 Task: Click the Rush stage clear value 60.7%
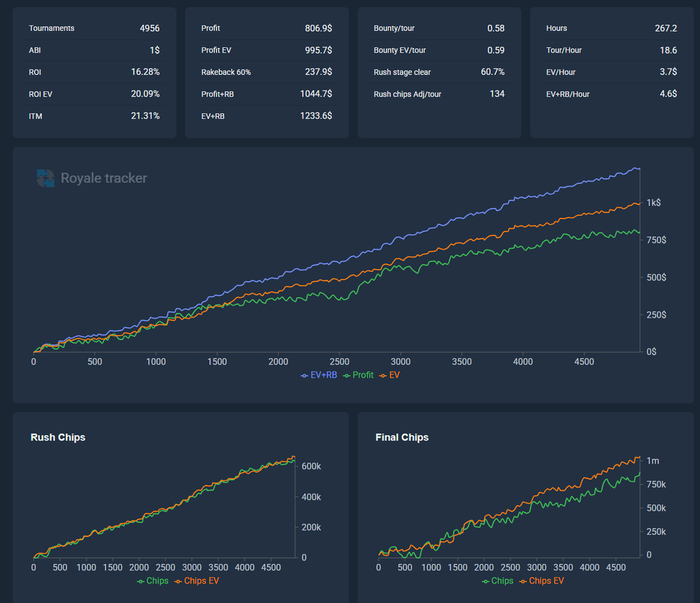492,72
